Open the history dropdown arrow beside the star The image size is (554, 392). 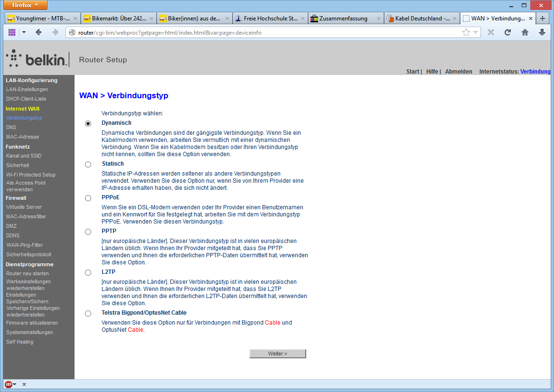476,32
